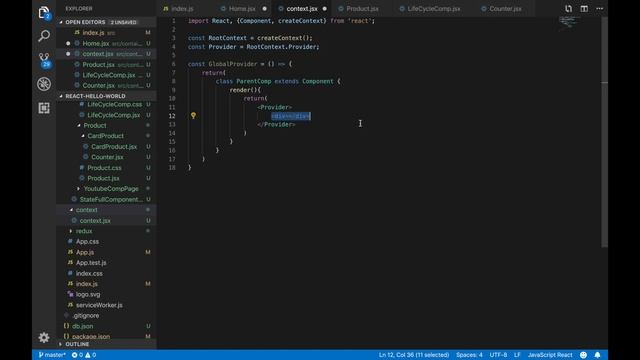Split the editor to the right
Viewport: 640px width, 360px height.
pyautogui.click(x=584, y=9)
